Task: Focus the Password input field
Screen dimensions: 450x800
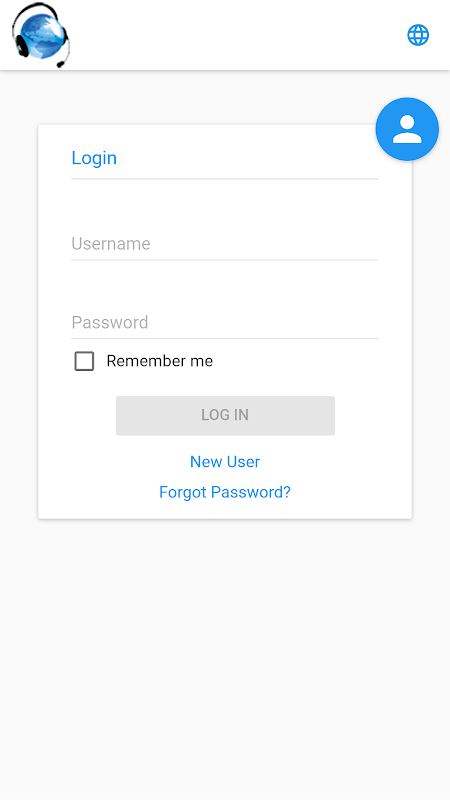Action: click(x=224, y=322)
